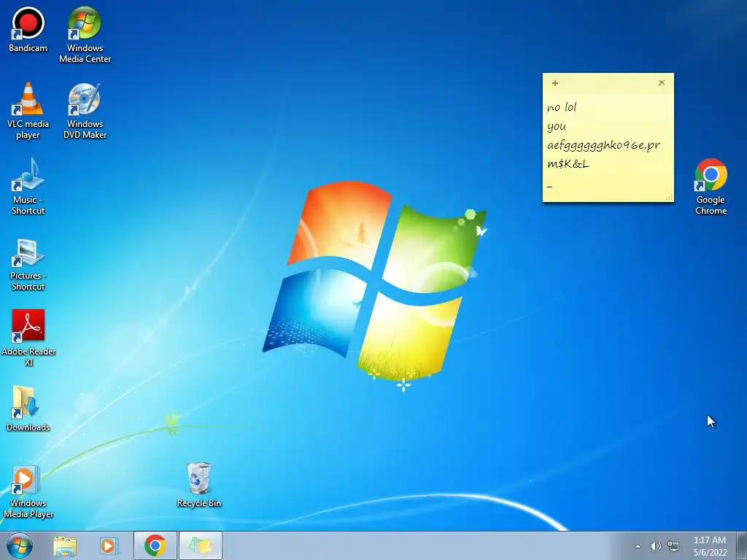Select Windows DVD Maker shortcut

(85, 111)
